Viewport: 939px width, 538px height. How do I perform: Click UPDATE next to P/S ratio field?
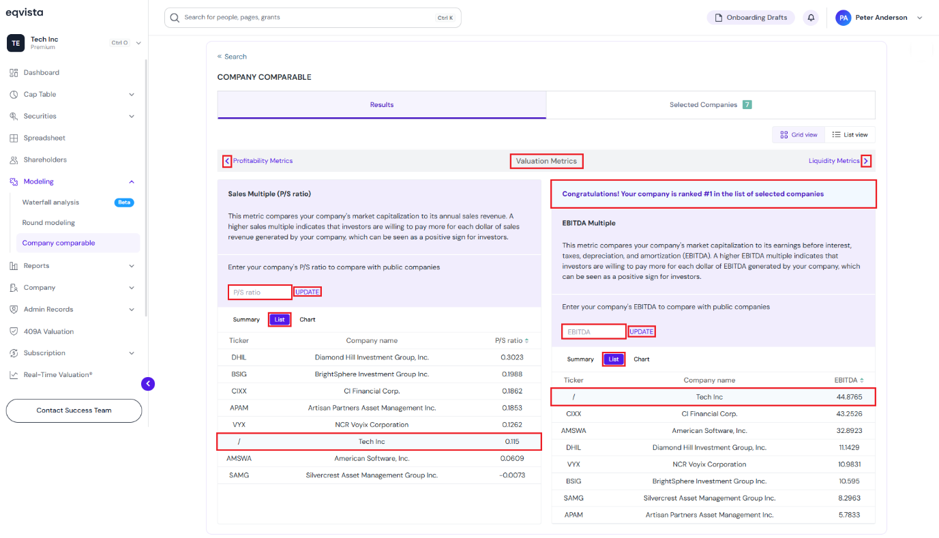(x=307, y=292)
